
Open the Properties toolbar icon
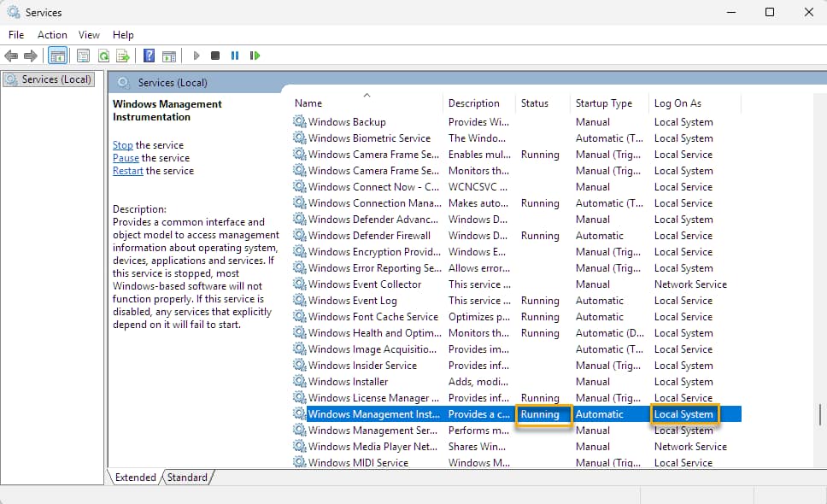83,56
